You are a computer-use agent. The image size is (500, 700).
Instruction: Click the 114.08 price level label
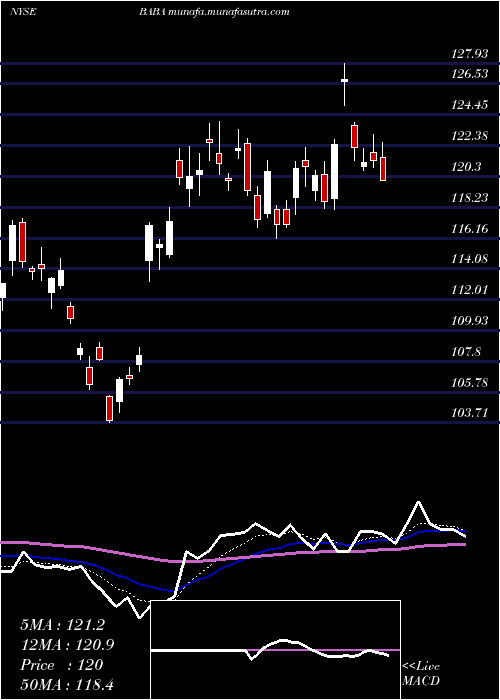click(x=470, y=259)
